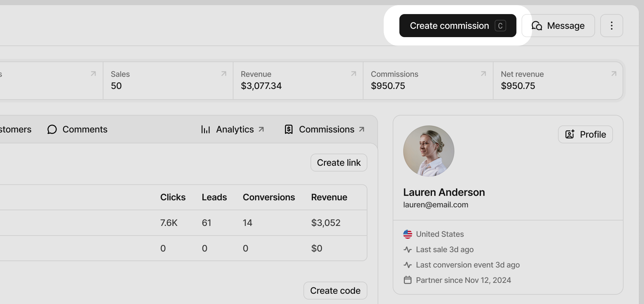Viewport: 644px width, 304px height.
Task: Click the Lauren Anderson name
Action: tap(444, 192)
